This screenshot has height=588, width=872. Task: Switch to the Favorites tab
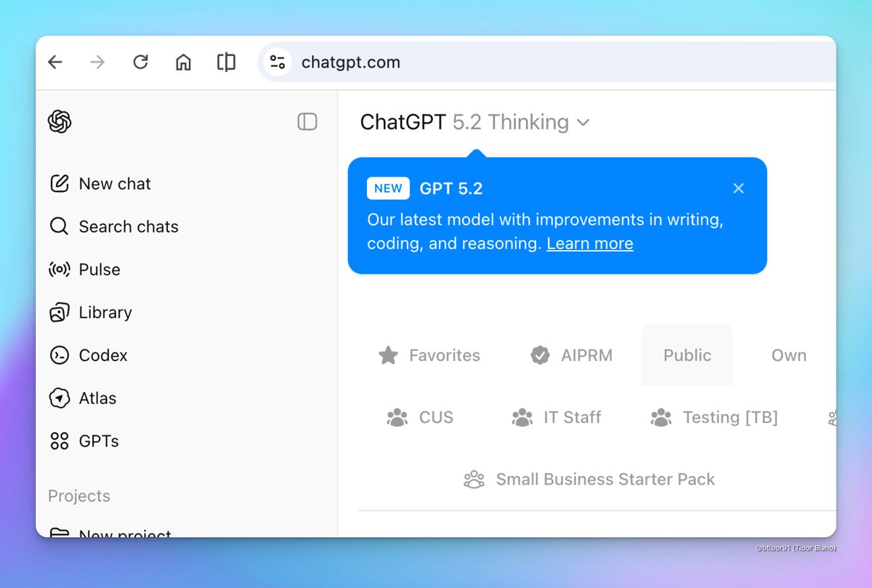click(429, 355)
